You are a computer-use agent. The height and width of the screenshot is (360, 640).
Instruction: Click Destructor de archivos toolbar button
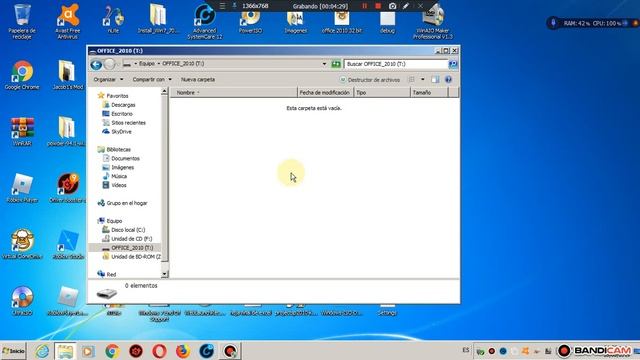click(370, 80)
